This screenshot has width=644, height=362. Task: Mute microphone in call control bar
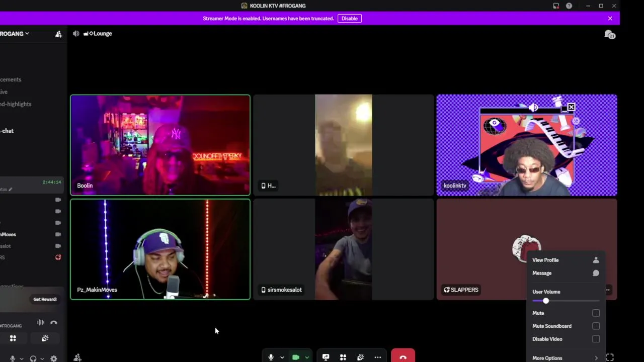271,357
